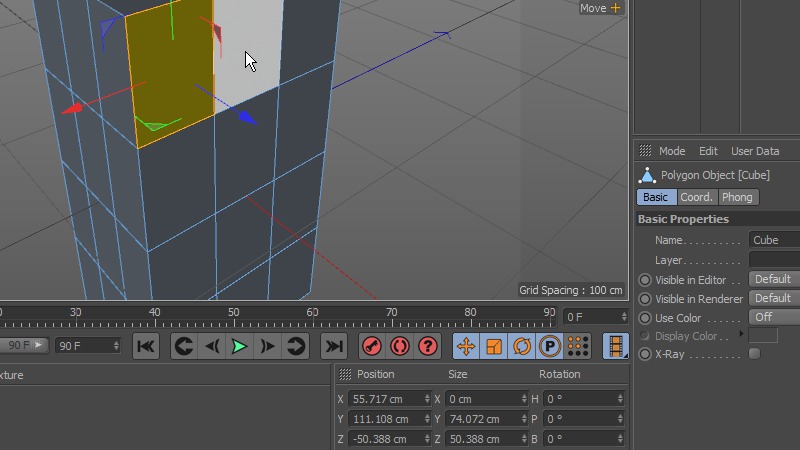Toggle the Position keyframe move icon
800x450 pixels.
pyautogui.click(x=465, y=346)
